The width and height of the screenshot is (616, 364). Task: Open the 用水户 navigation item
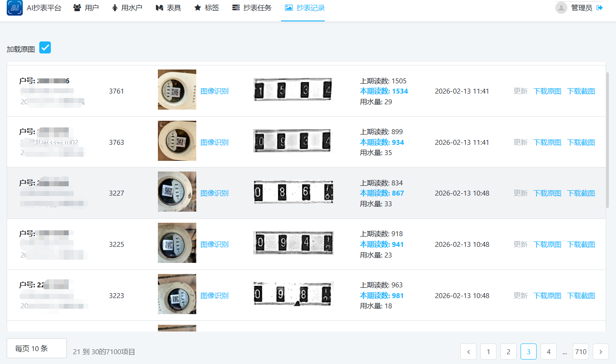tap(127, 8)
